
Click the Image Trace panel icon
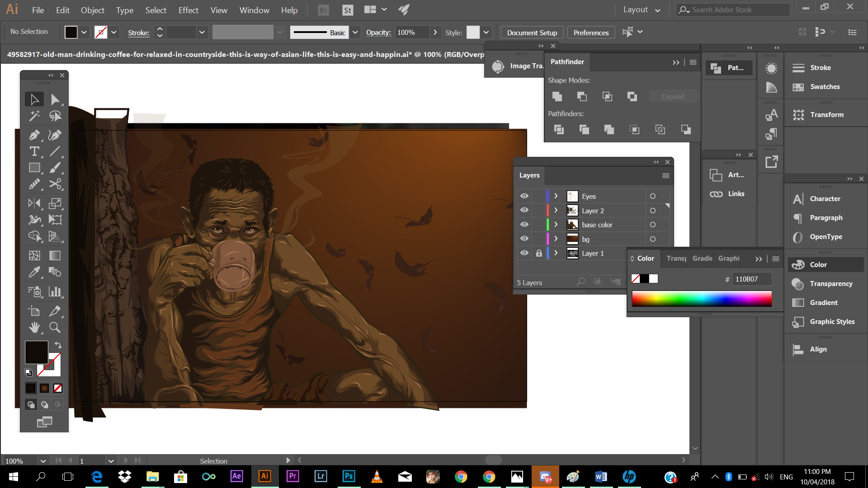(x=498, y=66)
